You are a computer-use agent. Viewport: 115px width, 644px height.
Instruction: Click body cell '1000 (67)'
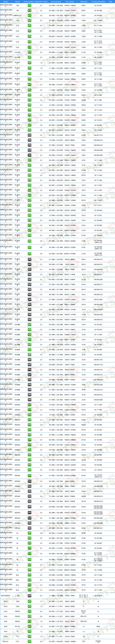[84, 621]
